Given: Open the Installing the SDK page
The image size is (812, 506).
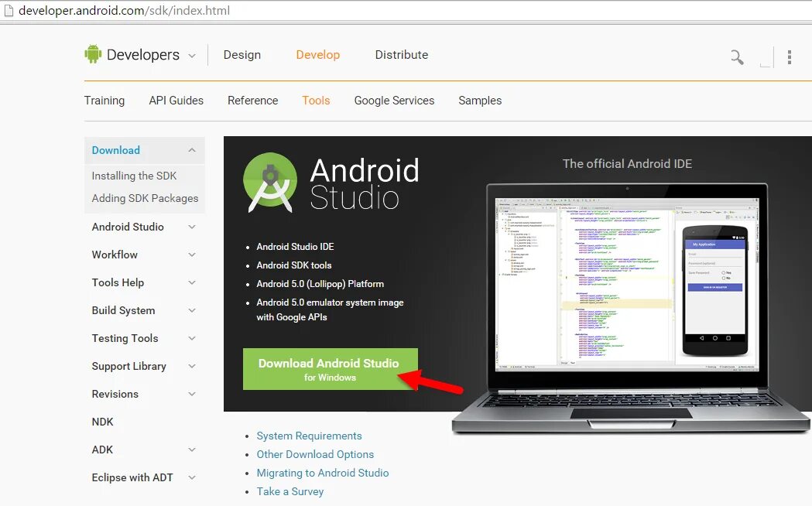Looking at the screenshot, I should click(134, 176).
